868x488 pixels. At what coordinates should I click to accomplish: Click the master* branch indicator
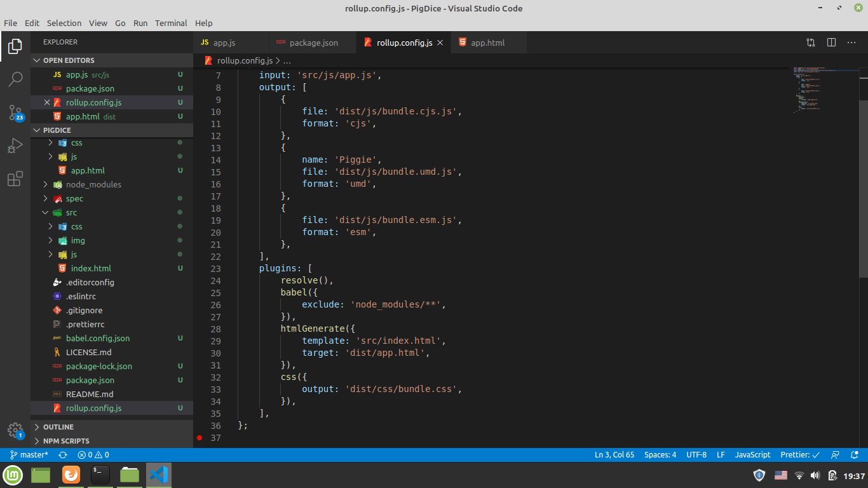[x=29, y=455]
